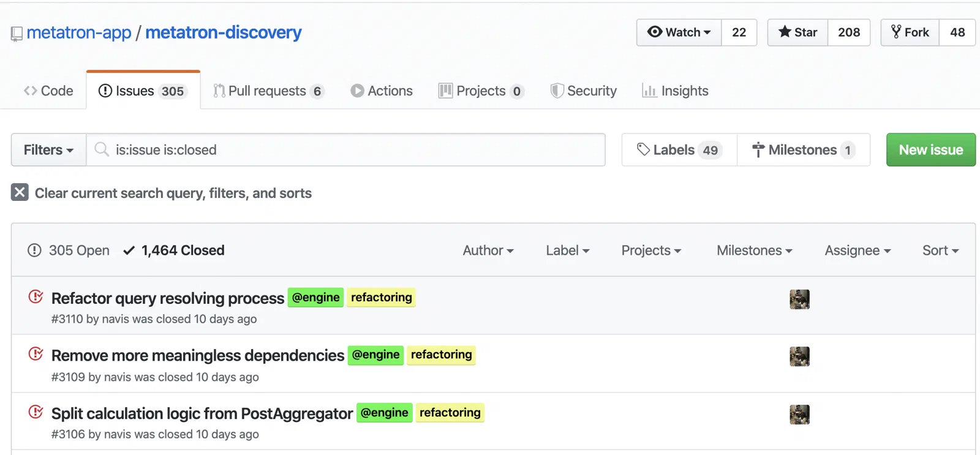Click the repository book icon
The image size is (980, 455).
[x=17, y=34]
